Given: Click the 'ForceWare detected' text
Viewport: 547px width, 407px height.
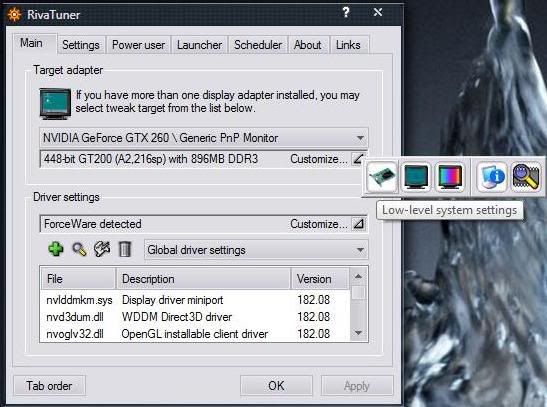Looking at the screenshot, I should (93, 224).
